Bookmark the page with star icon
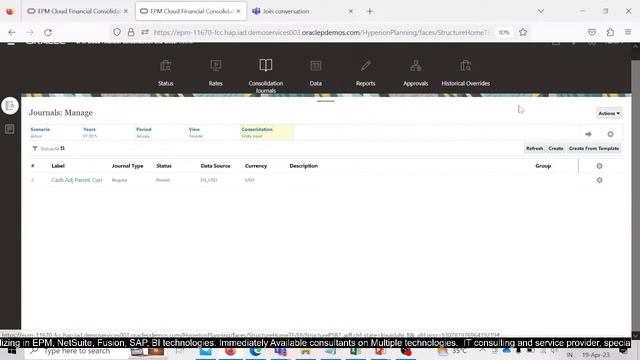The width and height of the screenshot is (640, 360). 523,32
